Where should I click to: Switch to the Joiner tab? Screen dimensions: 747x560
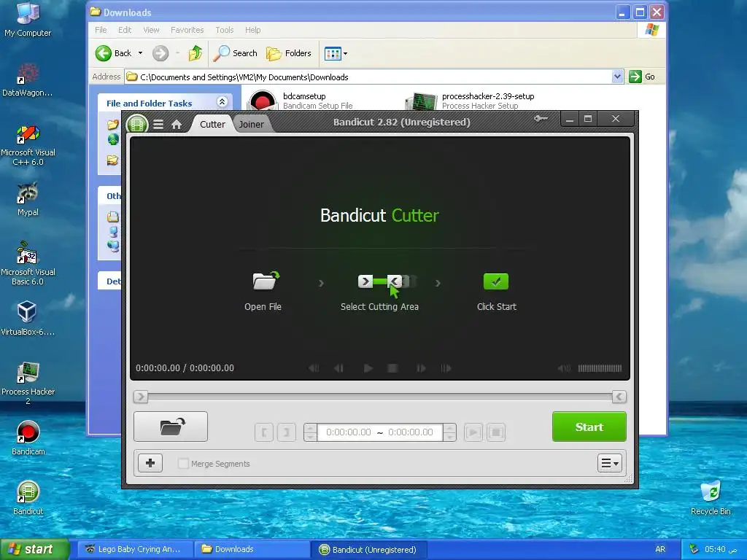[x=251, y=124]
